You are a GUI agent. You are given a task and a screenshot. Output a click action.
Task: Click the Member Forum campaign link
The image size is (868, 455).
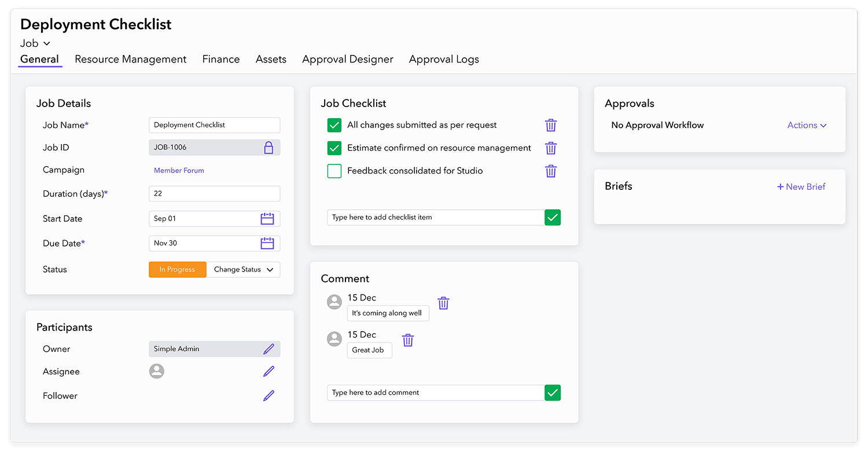(x=179, y=171)
